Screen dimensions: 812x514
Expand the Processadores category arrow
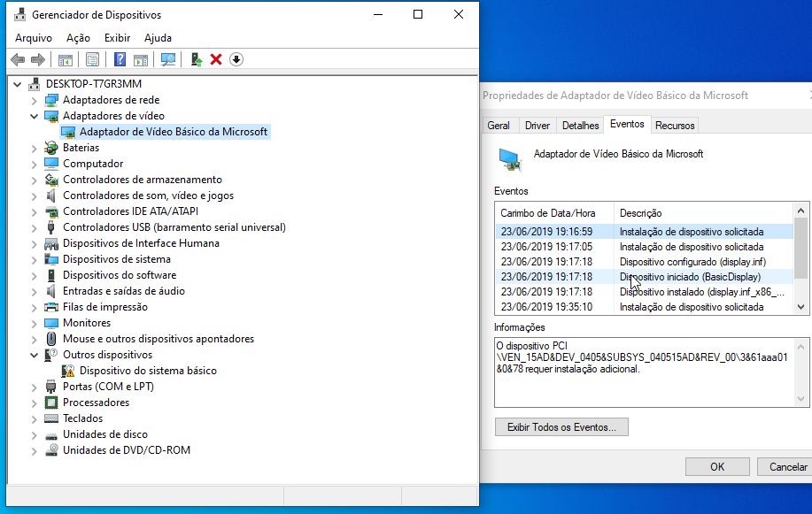click(35, 403)
